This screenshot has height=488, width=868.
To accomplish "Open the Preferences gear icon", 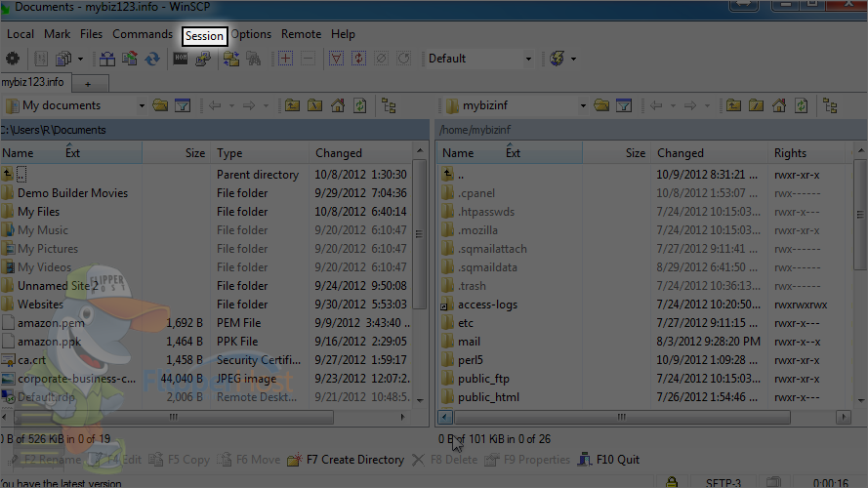I will tap(12, 59).
